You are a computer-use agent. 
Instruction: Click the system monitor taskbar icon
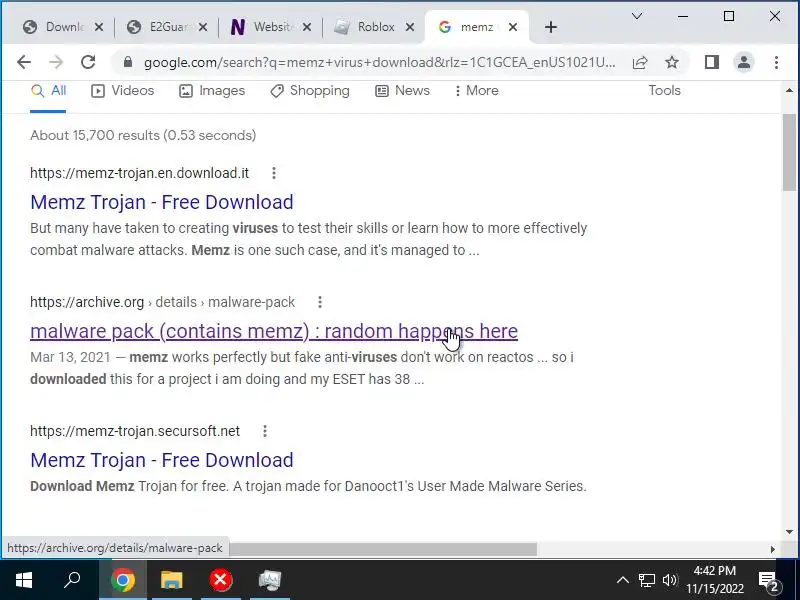270,580
